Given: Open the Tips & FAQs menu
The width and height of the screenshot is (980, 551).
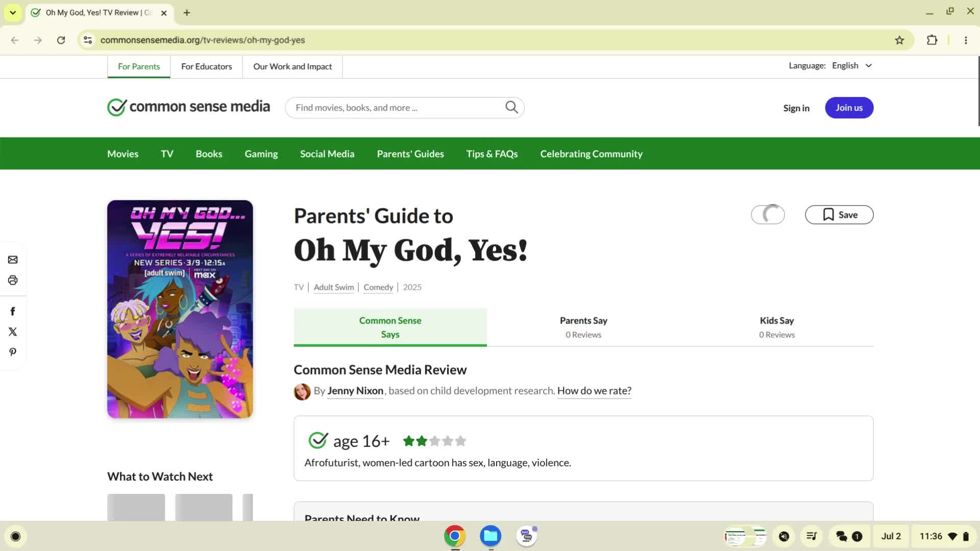Looking at the screenshot, I should tap(492, 154).
